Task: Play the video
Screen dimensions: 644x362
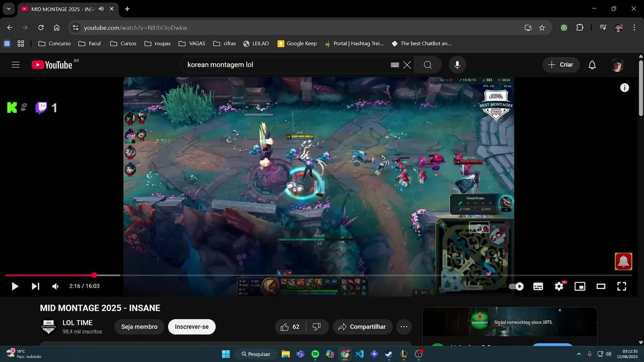Action: coord(15,286)
